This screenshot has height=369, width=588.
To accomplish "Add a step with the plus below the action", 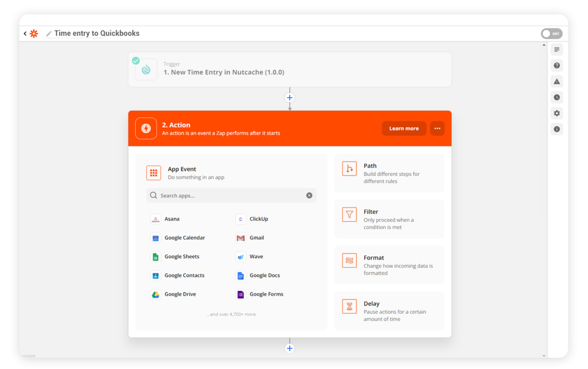I will [290, 348].
